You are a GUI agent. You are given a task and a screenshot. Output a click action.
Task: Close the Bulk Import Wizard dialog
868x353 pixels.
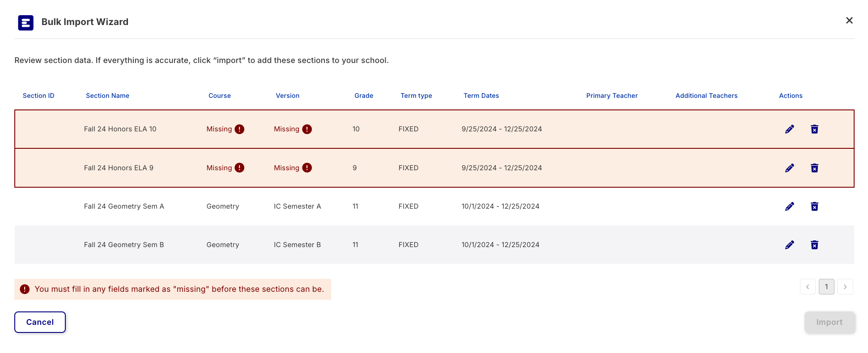(x=849, y=21)
